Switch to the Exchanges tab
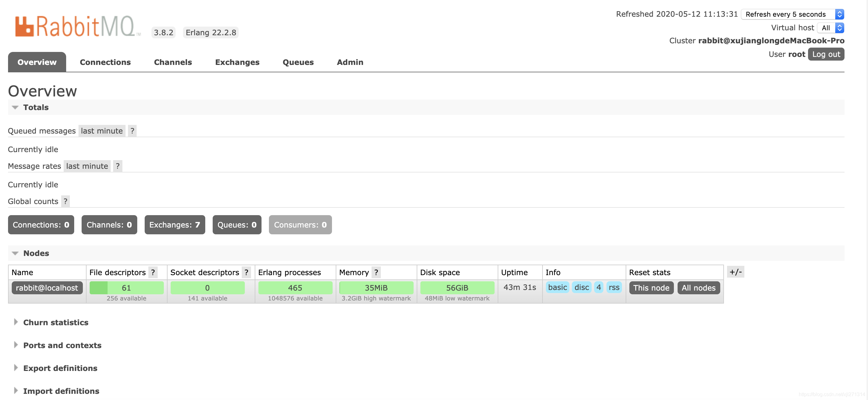The width and height of the screenshot is (868, 400). click(237, 62)
